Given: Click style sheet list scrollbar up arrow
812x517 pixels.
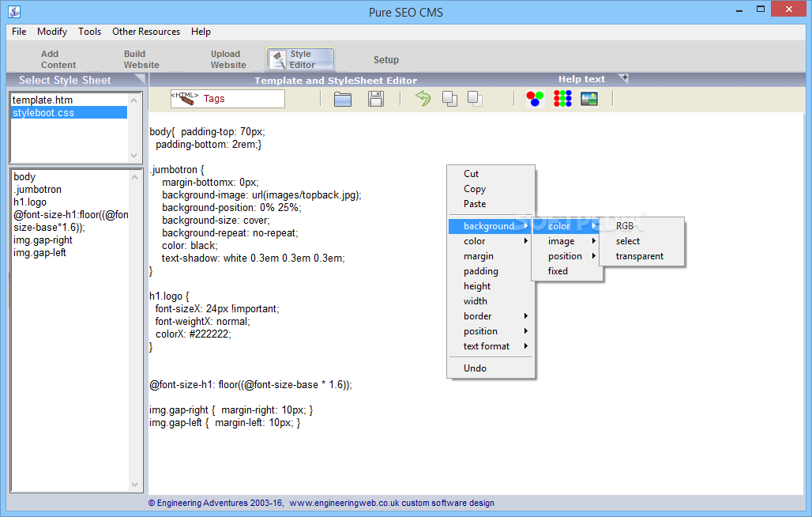Looking at the screenshot, I should [x=134, y=100].
